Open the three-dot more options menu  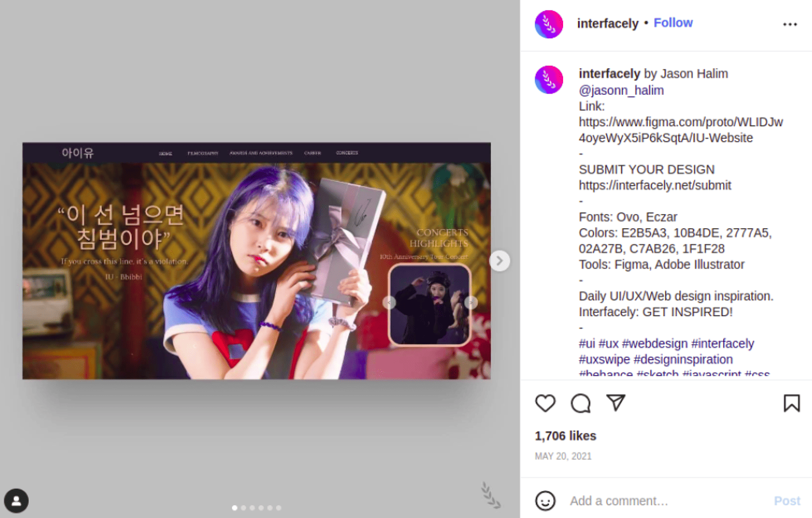[790, 24]
